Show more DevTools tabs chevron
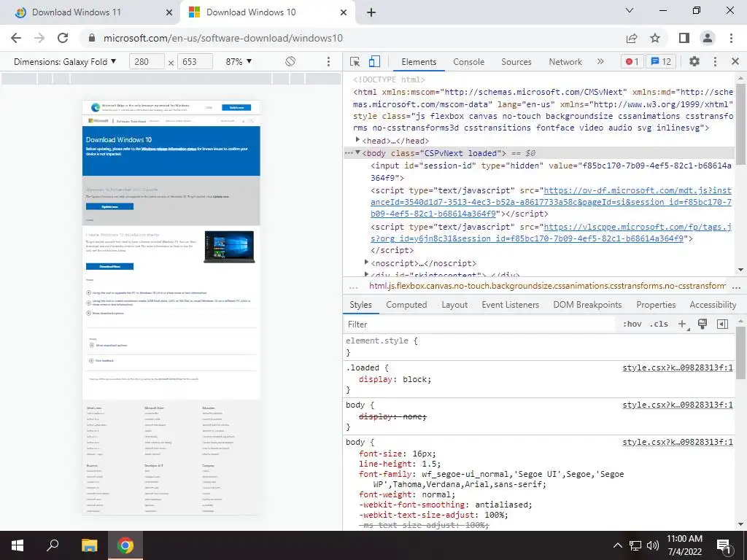Image resolution: width=747 pixels, height=560 pixels. [600, 61]
